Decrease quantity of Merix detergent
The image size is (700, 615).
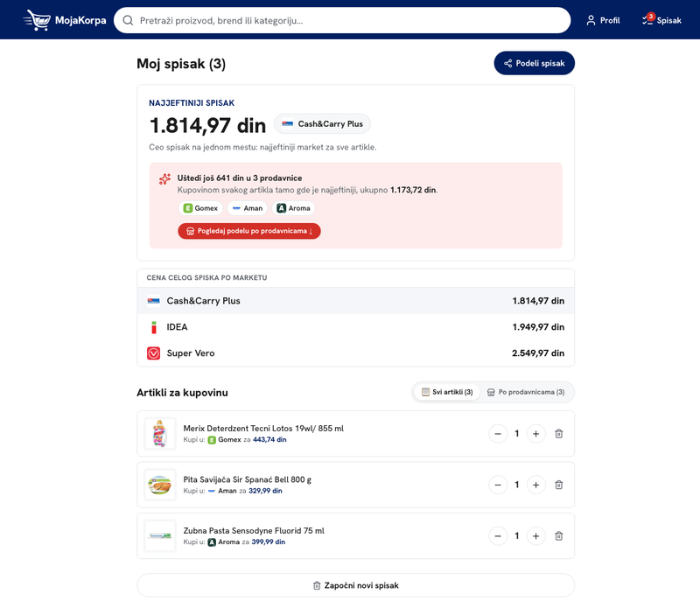point(498,433)
